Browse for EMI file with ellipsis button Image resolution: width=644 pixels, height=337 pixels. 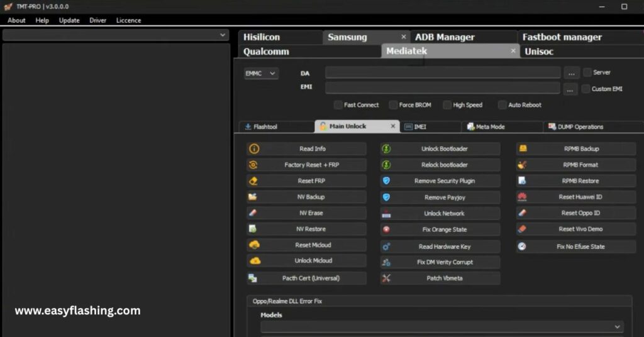click(x=570, y=89)
